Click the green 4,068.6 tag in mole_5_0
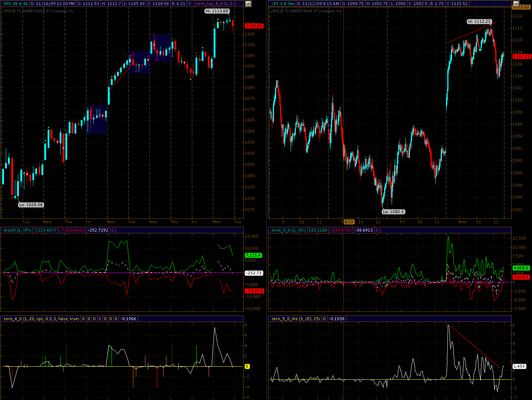 click(x=521, y=268)
